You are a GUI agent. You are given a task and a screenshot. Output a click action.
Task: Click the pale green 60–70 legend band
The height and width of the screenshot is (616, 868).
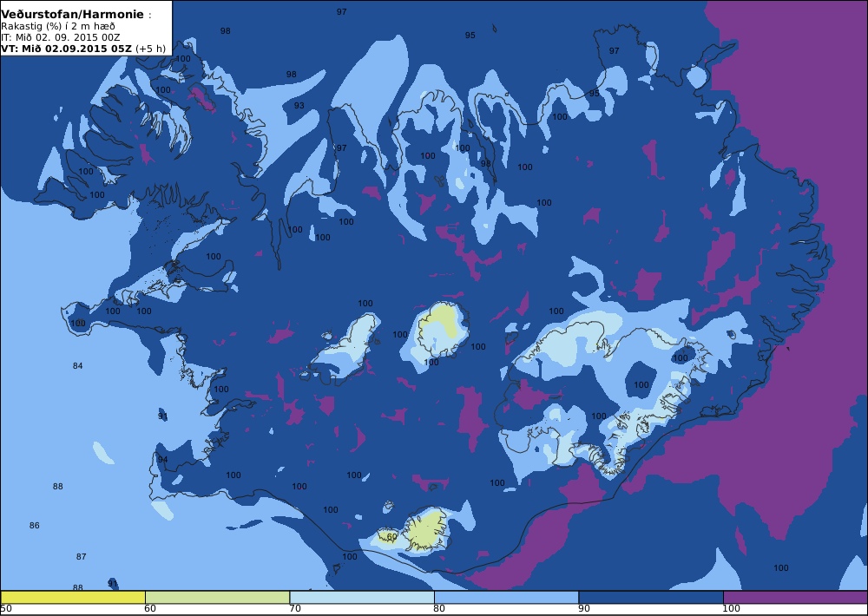pyautogui.click(x=217, y=597)
